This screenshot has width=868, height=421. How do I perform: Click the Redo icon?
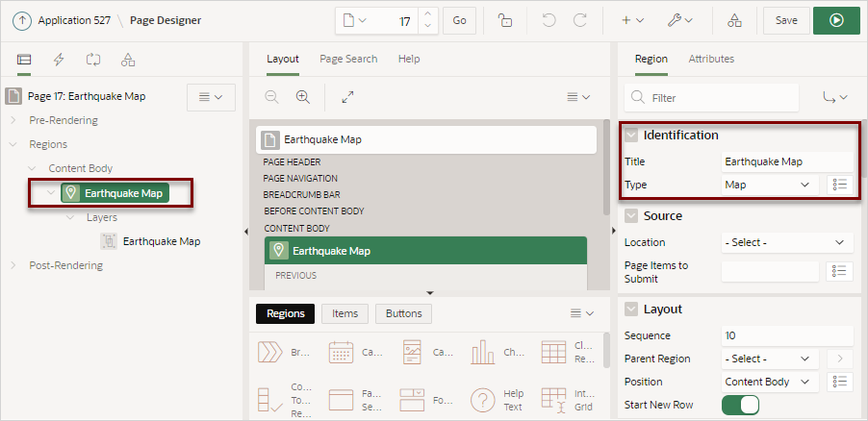(579, 21)
